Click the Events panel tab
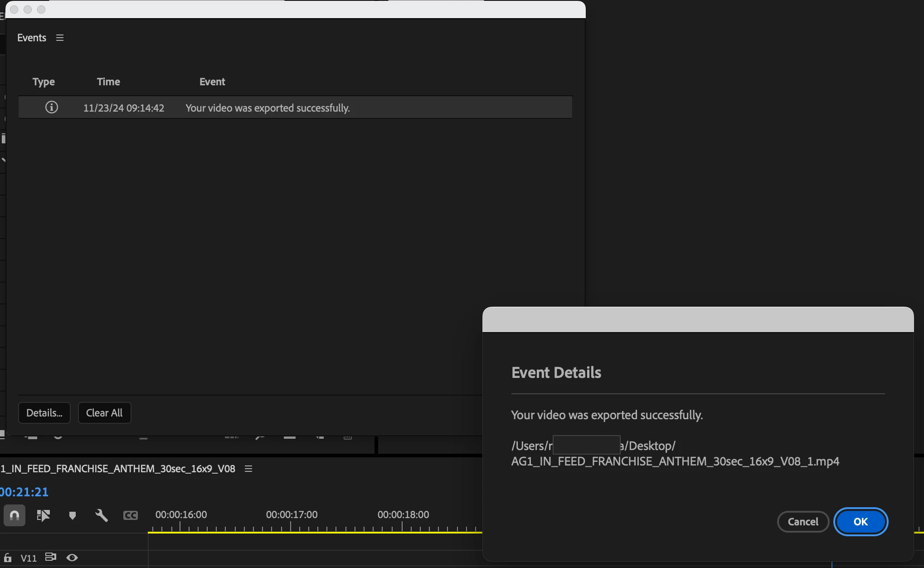 [32, 38]
